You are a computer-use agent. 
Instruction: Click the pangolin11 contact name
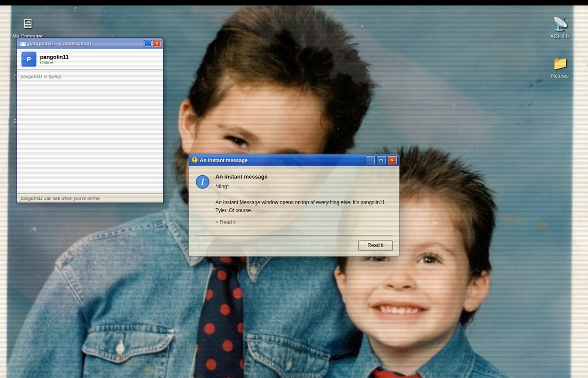pyautogui.click(x=54, y=57)
